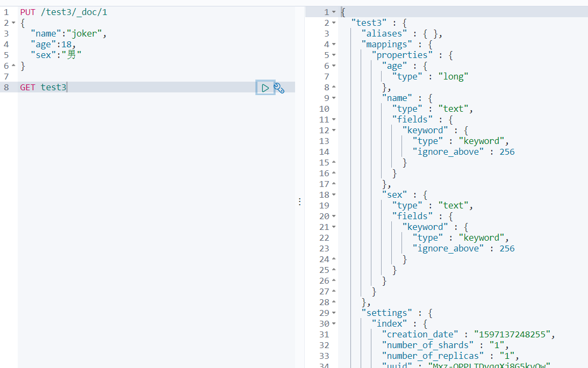Collapse the "properties" block fold arrow
This screenshot has height=368, width=588.
[334, 55]
